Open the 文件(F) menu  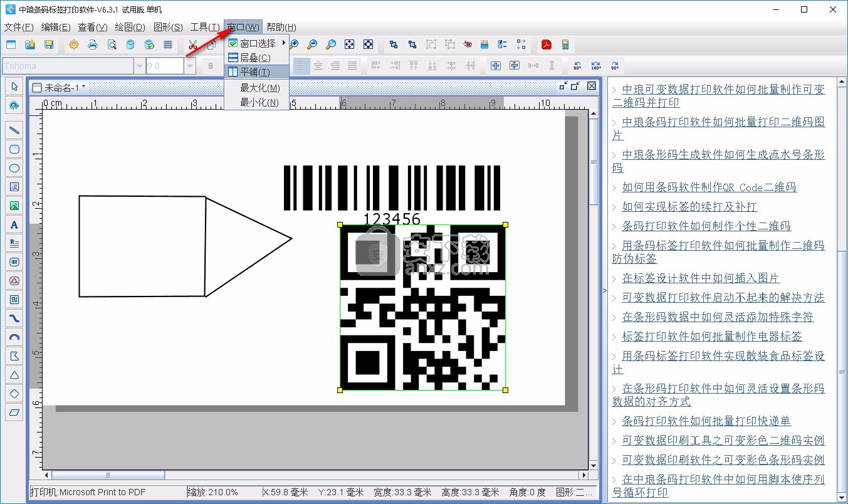tap(19, 27)
